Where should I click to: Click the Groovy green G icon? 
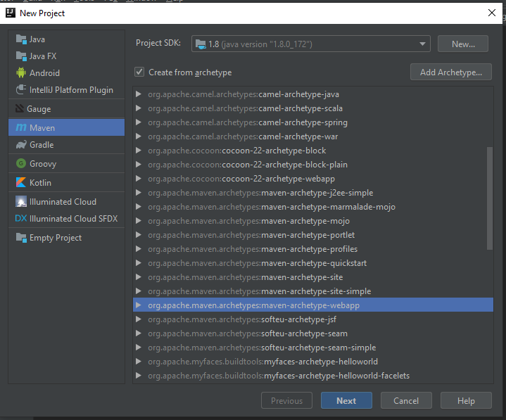[x=21, y=163]
